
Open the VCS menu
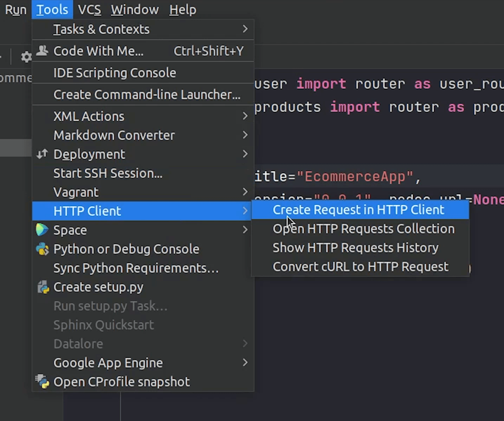click(89, 9)
